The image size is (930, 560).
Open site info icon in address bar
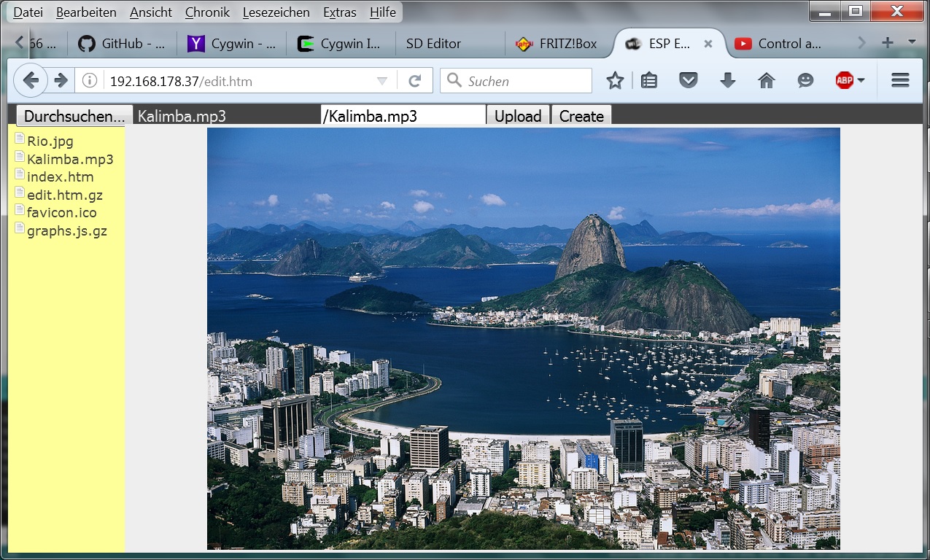tap(90, 80)
